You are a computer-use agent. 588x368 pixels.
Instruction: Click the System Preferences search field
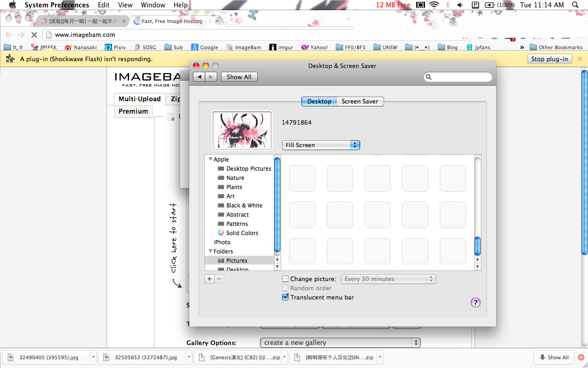tap(458, 77)
